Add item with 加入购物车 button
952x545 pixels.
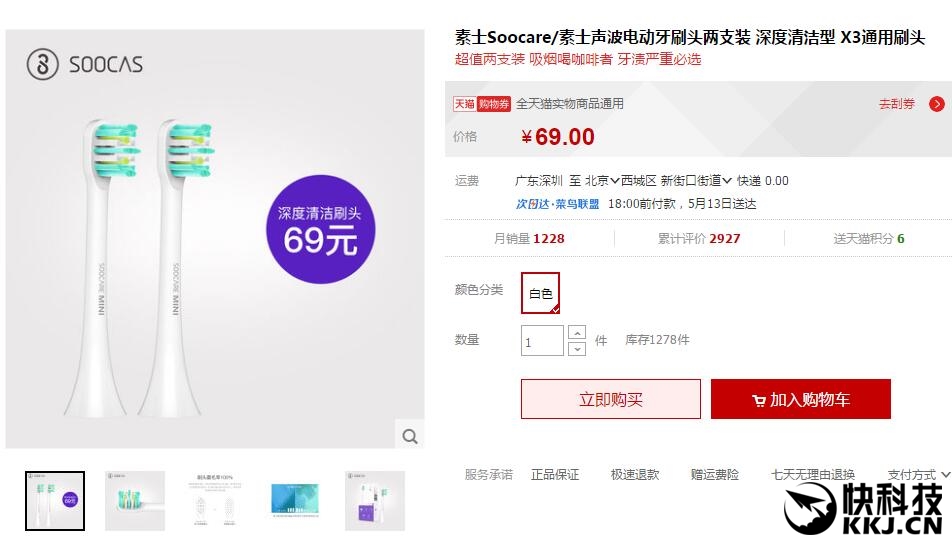coord(800,399)
